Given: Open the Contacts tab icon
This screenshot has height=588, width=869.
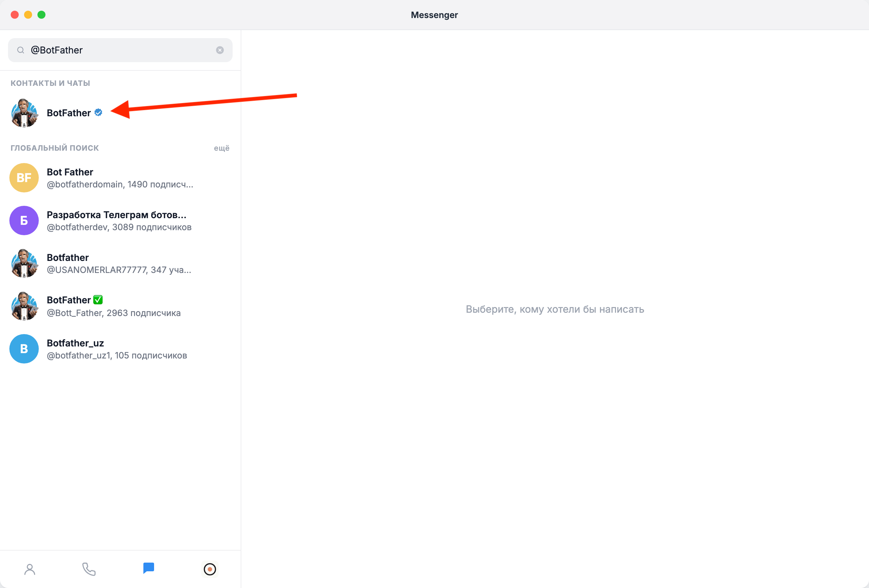Looking at the screenshot, I should 30,569.
